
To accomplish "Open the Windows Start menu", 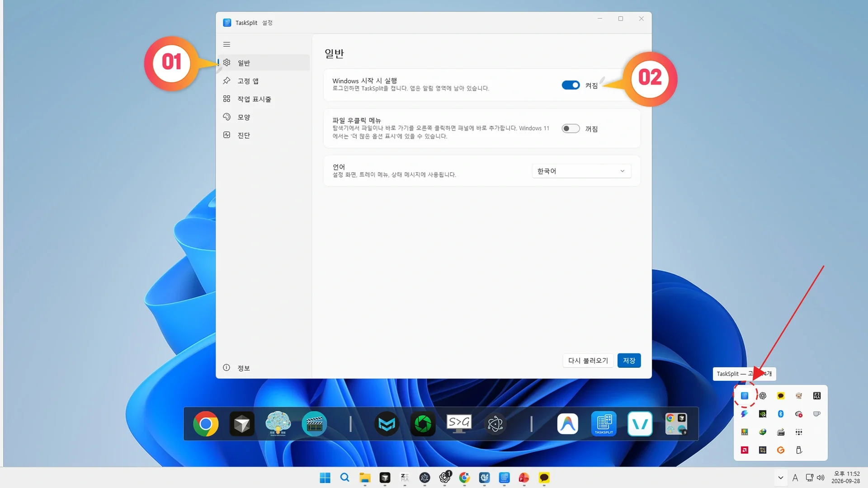I will 325,478.
